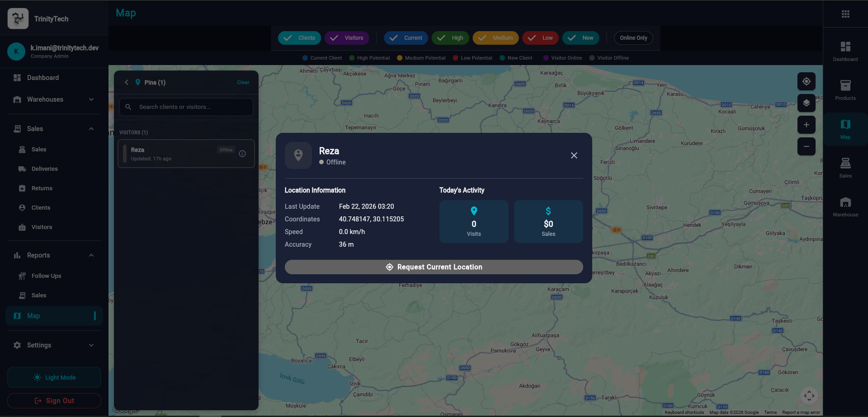Click the apps grid icon at top right

coord(846,14)
